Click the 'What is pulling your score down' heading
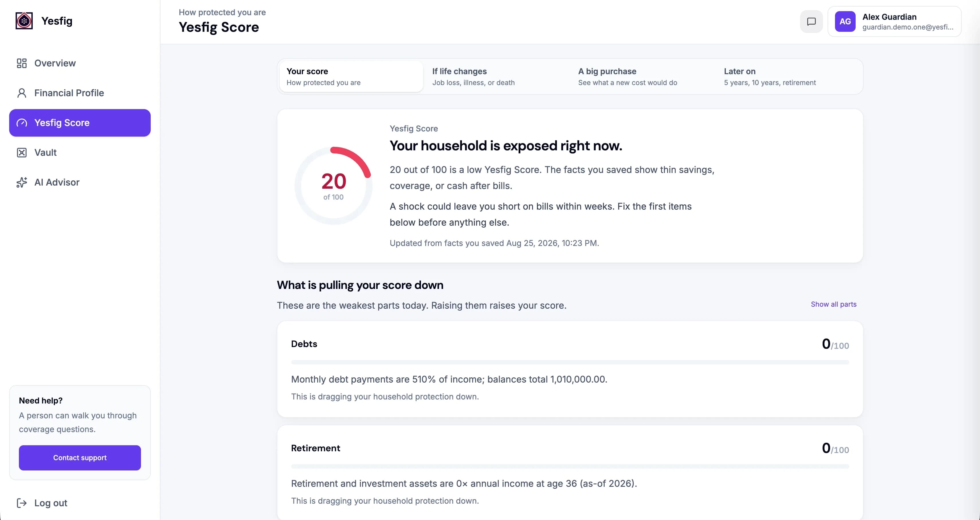980x520 pixels. pyautogui.click(x=360, y=285)
